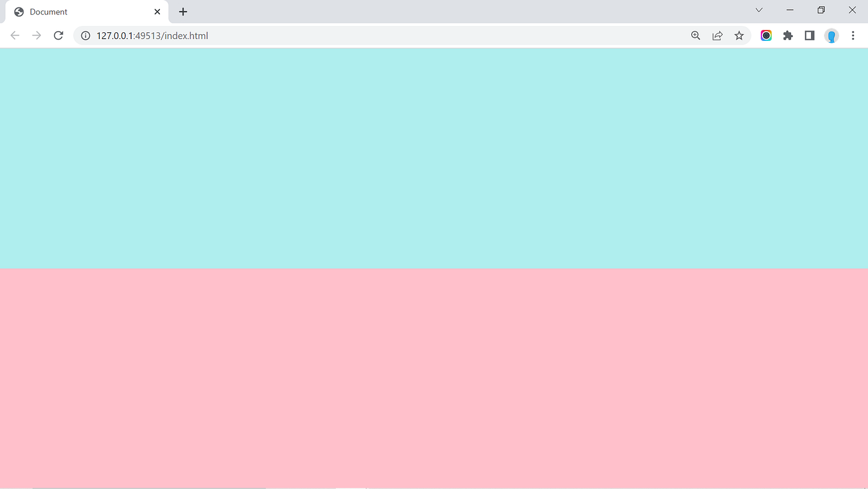Open Chrome's side panel

[809, 35]
